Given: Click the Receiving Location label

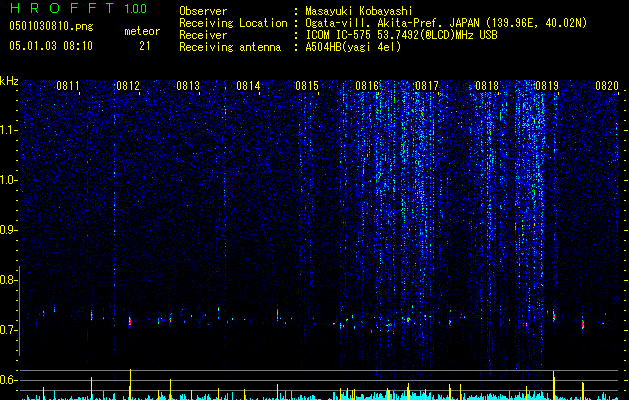Looking at the screenshot, I should tap(233, 23).
